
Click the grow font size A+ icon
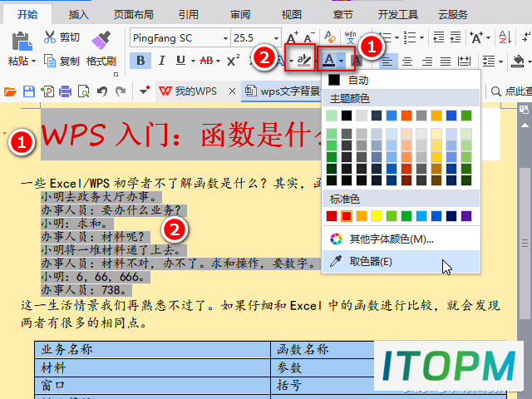point(292,37)
